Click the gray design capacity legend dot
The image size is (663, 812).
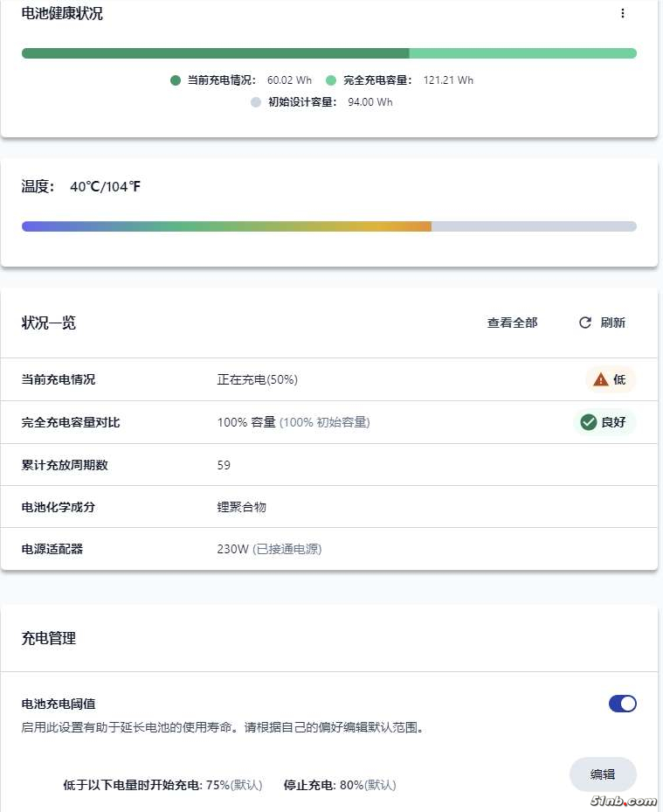[x=256, y=102]
